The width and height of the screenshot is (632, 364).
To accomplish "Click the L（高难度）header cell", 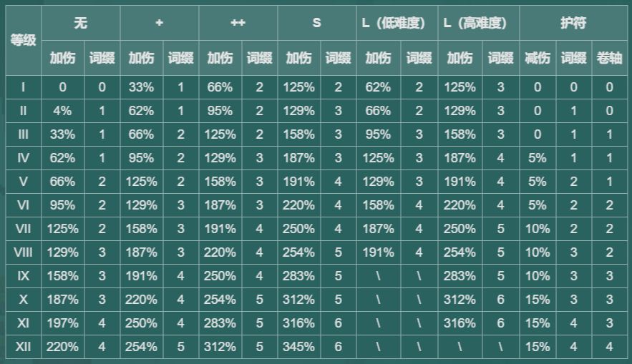I will click(x=478, y=23).
